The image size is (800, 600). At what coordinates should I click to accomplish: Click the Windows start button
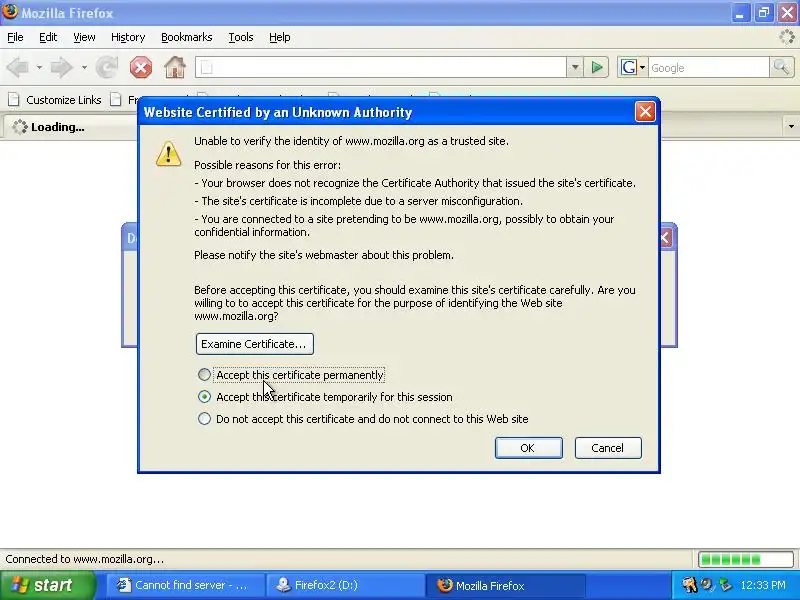point(47,585)
